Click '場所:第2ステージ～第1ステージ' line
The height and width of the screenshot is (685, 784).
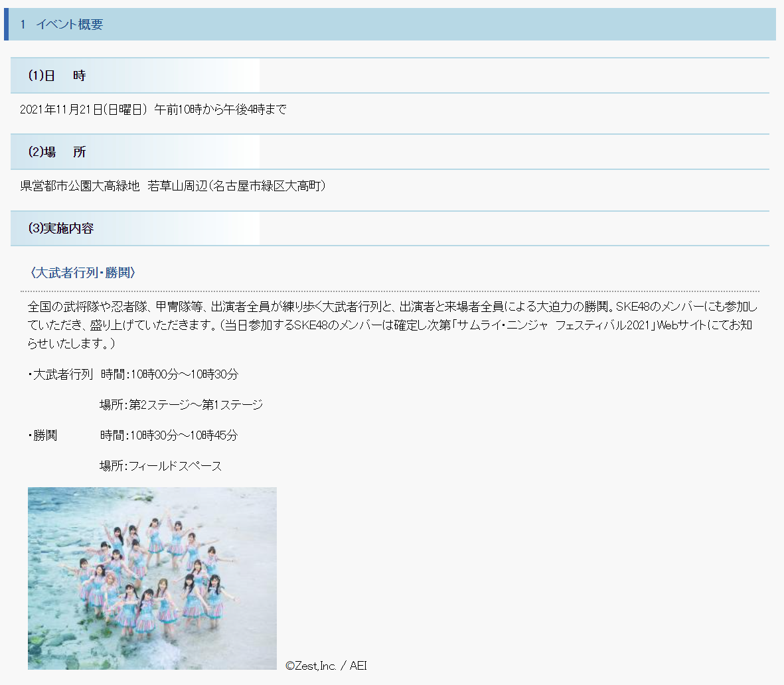tap(181, 405)
